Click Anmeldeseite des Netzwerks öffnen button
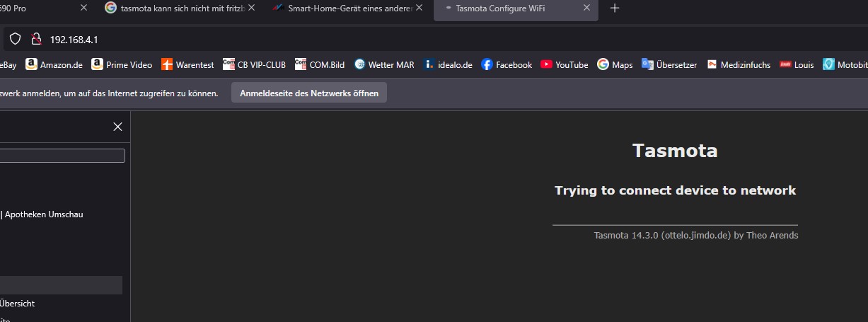The image size is (868, 322). pyautogui.click(x=309, y=93)
